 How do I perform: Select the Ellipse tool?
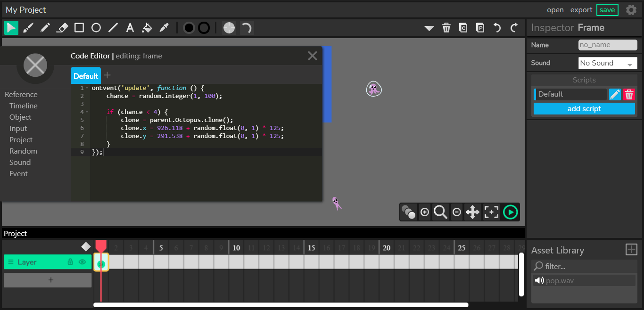[x=96, y=28]
